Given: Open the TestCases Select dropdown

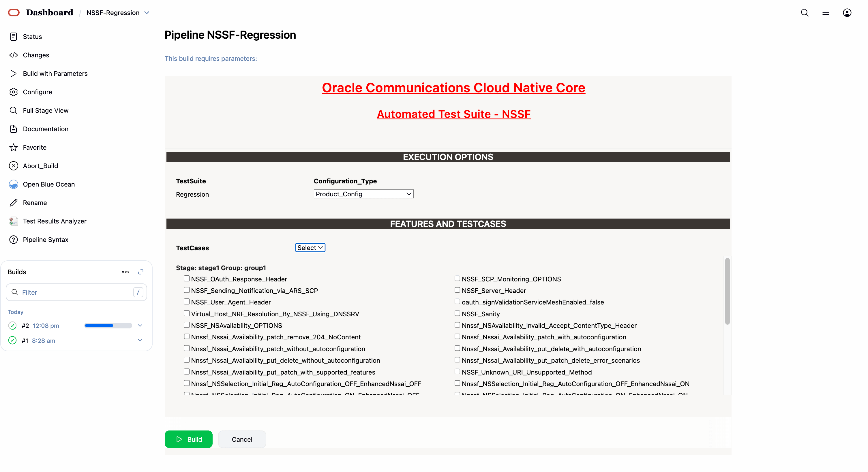Looking at the screenshot, I should [x=310, y=248].
